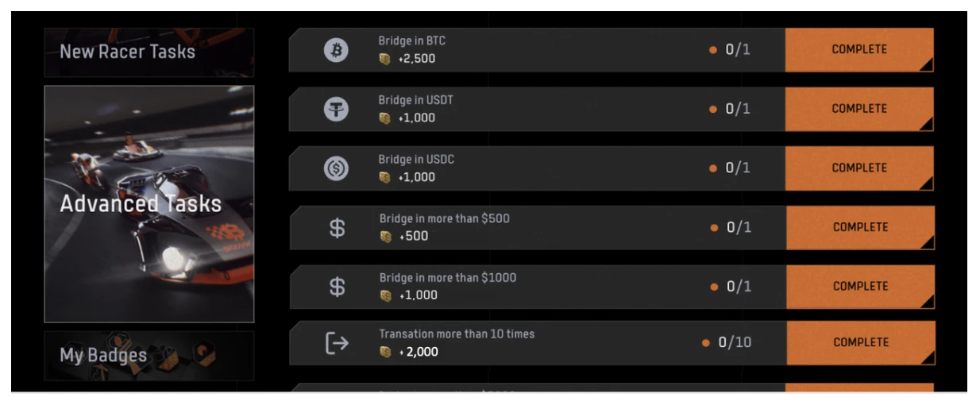Click dollar icon for Bridge in more than $1000
This screenshot has width=980, height=405.
[337, 287]
